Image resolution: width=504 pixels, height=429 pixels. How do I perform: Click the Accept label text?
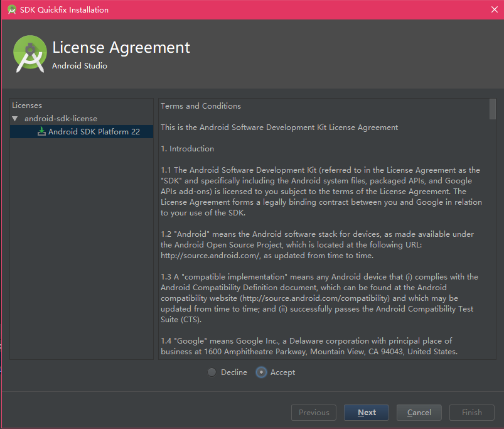click(x=282, y=372)
